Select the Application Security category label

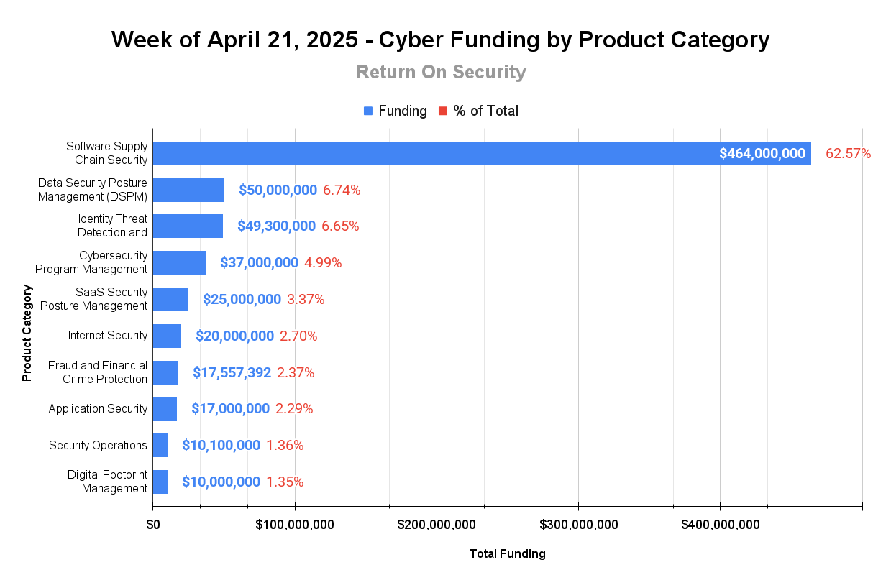click(x=98, y=408)
